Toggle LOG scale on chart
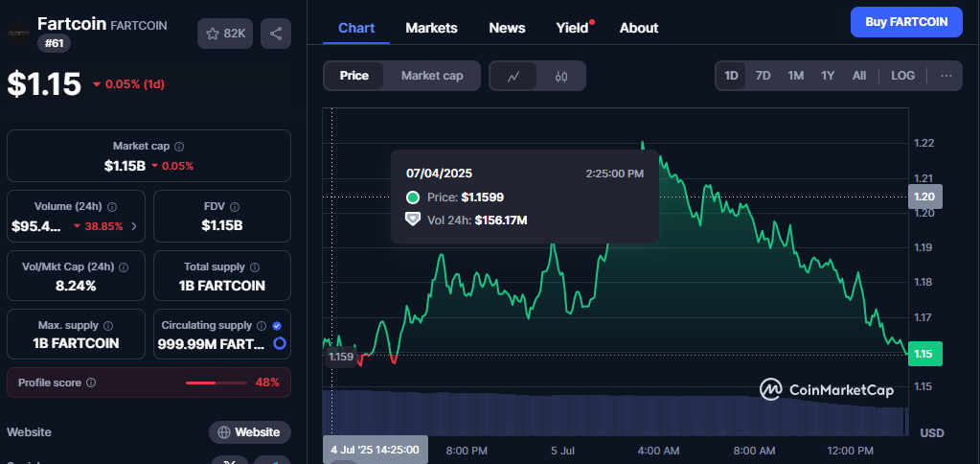 pyautogui.click(x=902, y=76)
